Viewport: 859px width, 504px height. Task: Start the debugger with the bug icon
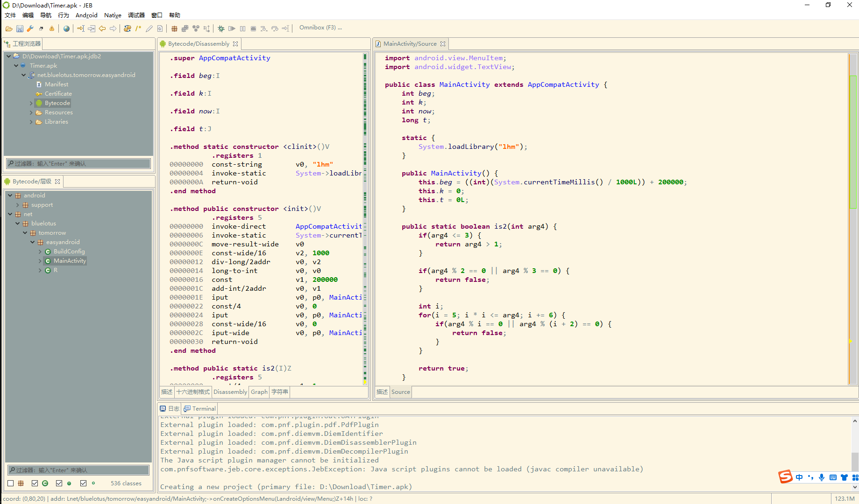tap(221, 28)
